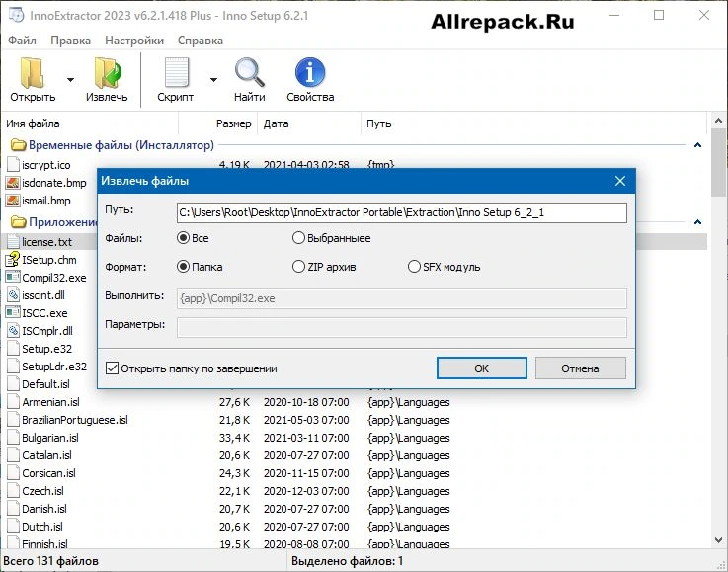
Task: Select Danish.isl file name
Action: pyautogui.click(x=44, y=509)
